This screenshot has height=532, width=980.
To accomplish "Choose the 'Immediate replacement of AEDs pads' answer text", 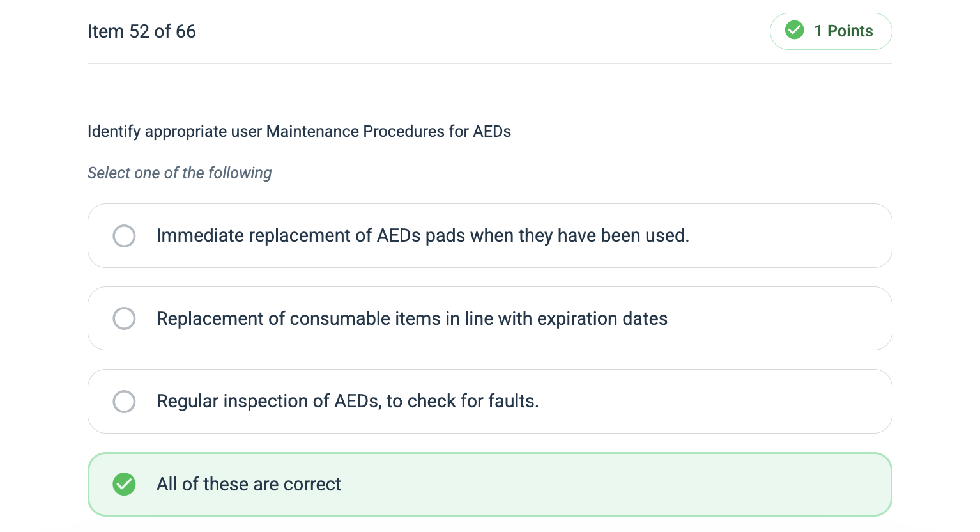I will [422, 235].
